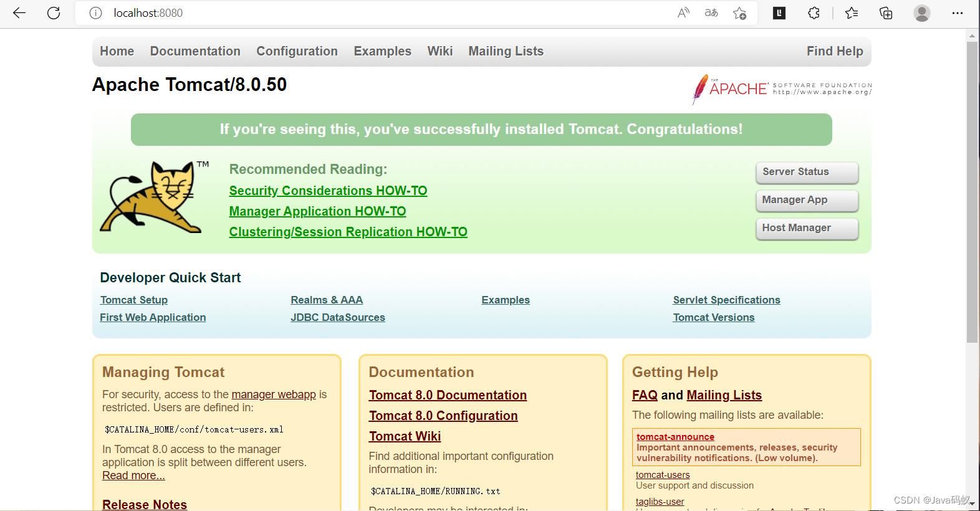Click the Read more... link
This screenshot has height=511, width=980.
[133, 475]
